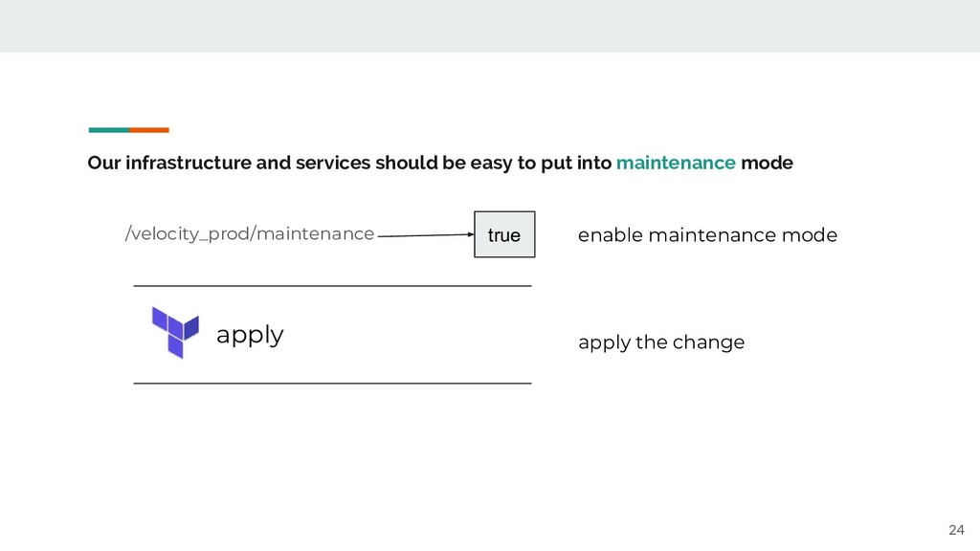
Task: Click the horizontal line below Terraform apply
Action: [x=332, y=383]
